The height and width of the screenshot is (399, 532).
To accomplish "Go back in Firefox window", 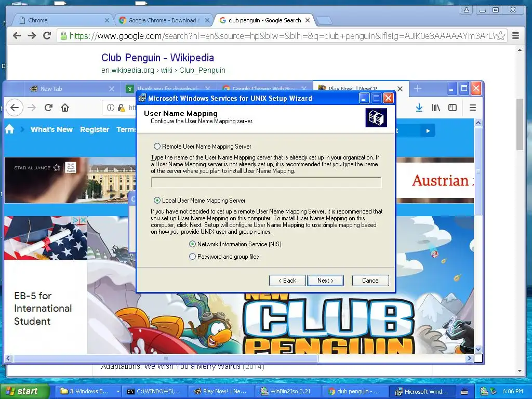I will 14,108.
